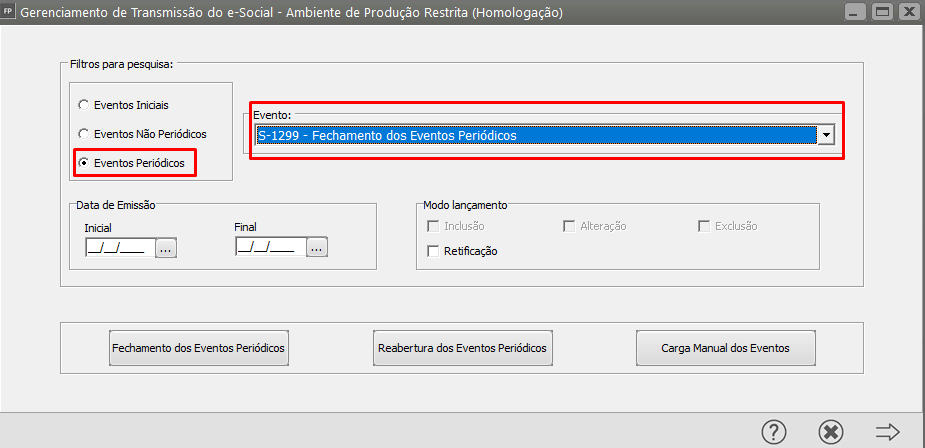Minimize the e-Social window
This screenshot has height=448, width=925.
(x=855, y=13)
